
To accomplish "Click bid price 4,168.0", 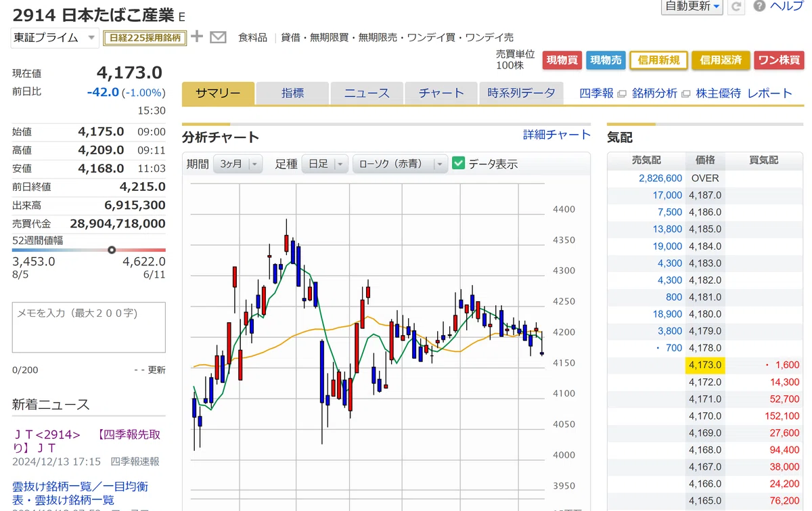I will (x=705, y=450).
